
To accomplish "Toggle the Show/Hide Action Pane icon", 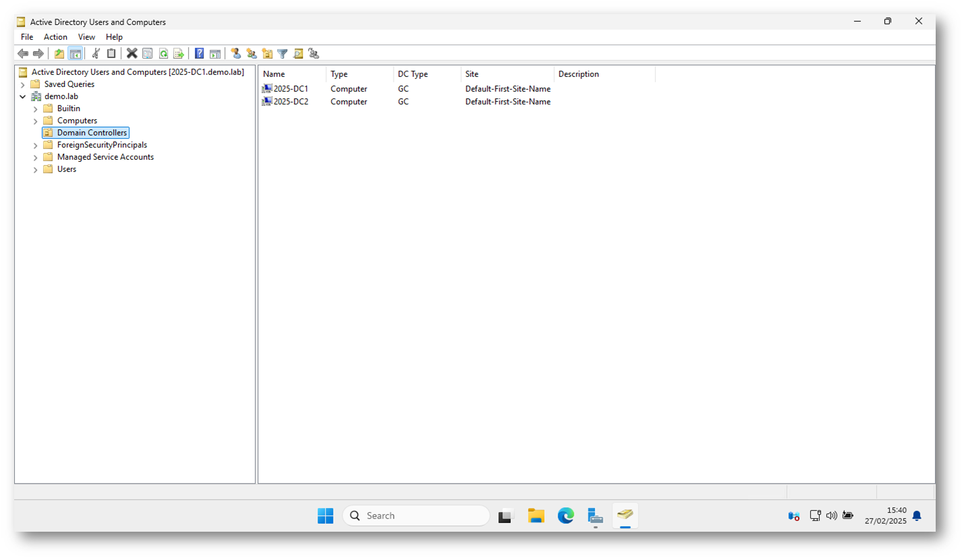I will pos(215,53).
